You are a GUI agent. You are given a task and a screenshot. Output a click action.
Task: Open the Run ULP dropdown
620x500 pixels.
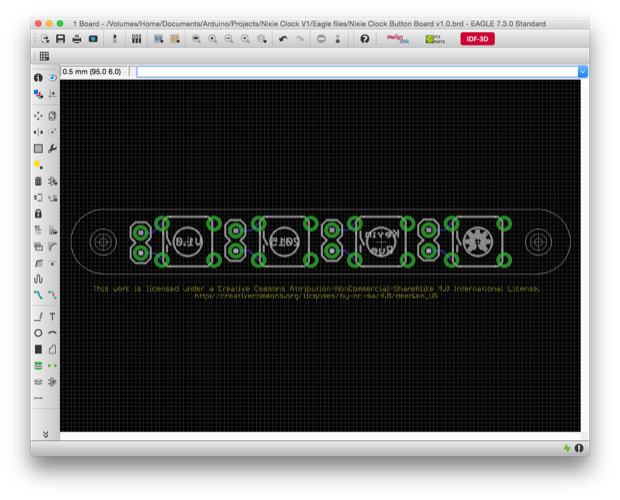(x=175, y=39)
